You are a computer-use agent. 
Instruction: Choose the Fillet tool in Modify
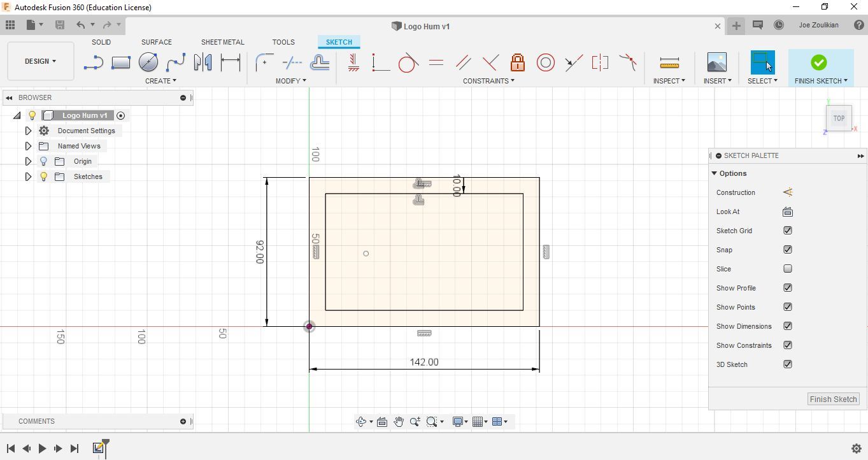(264, 62)
